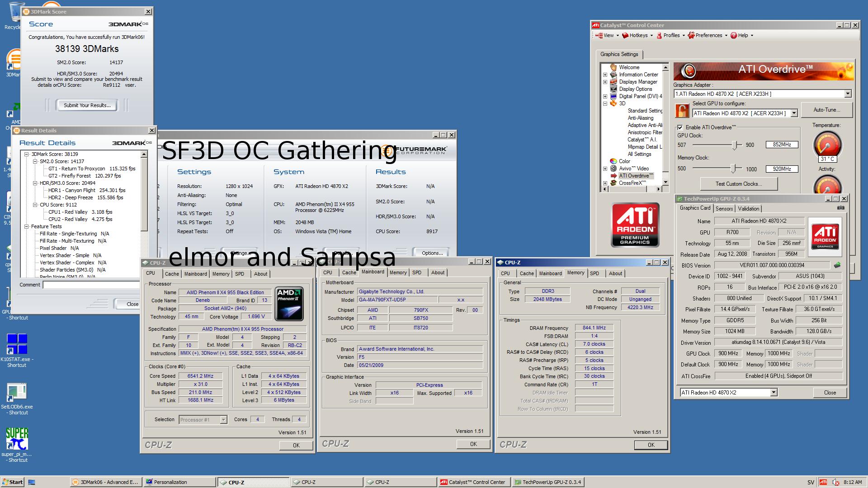Viewport: 868px width, 488px height.
Task: Select ATI Overdrive item in Catalyst tree
Action: click(x=636, y=176)
